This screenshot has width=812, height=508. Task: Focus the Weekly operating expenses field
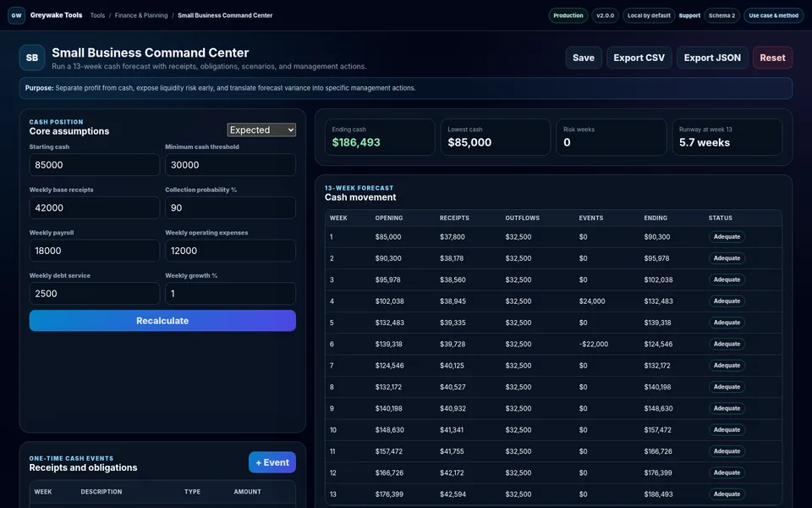click(230, 251)
